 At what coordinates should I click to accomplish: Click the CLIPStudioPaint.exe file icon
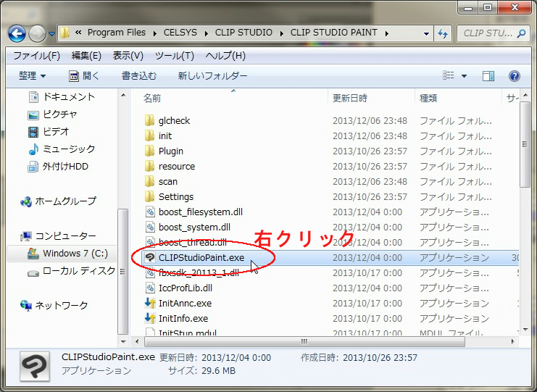(x=150, y=257)
